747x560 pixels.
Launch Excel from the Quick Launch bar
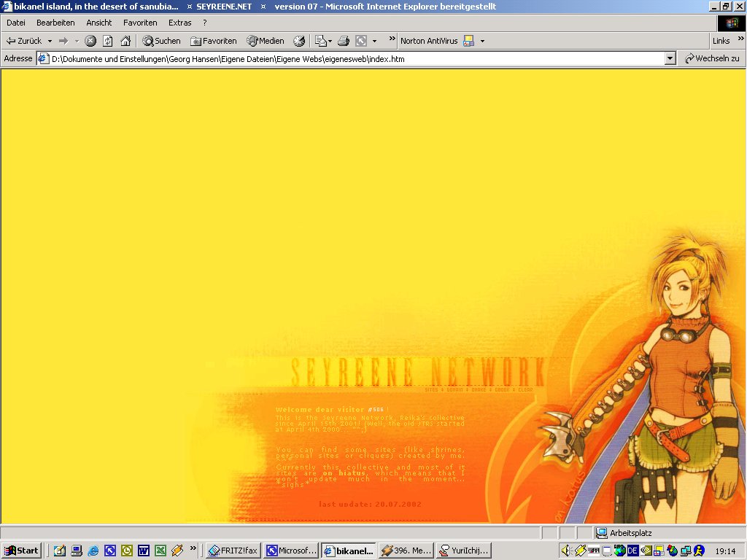(160, 551)
